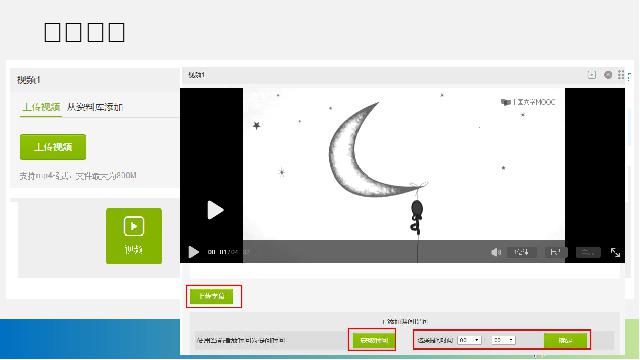The height and width of the screenshot is (360, 640).
Task: Click the video preview of the moon
Action: 404,164
